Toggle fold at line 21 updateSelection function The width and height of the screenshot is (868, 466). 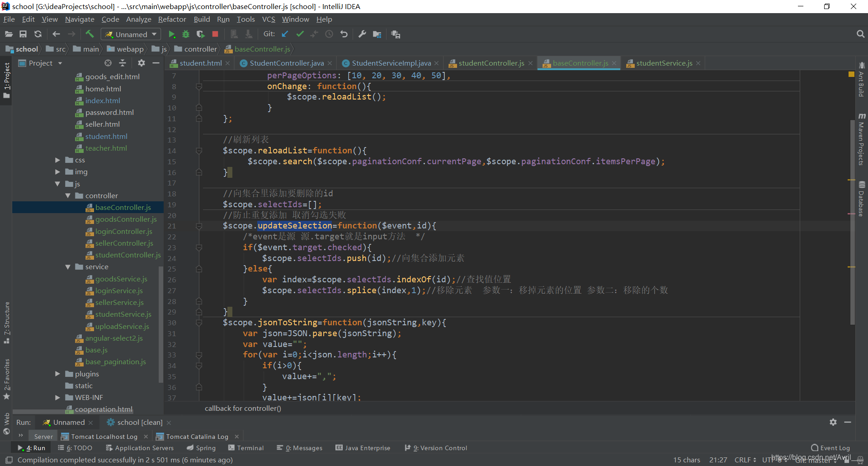click(x=198, y=226)
